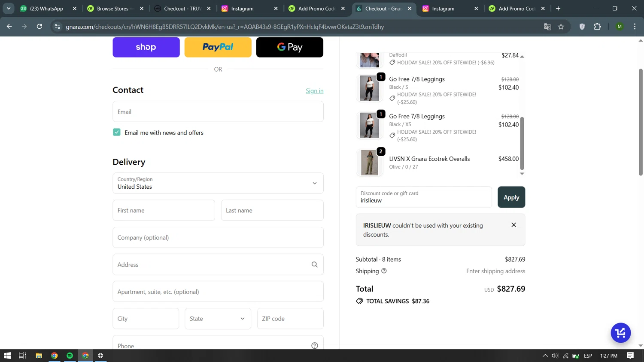Click the TOTAL SAVINGS $87.36 text
This screenshot has width=644, height=362.
pyautogui.click(x=398, y=301)
